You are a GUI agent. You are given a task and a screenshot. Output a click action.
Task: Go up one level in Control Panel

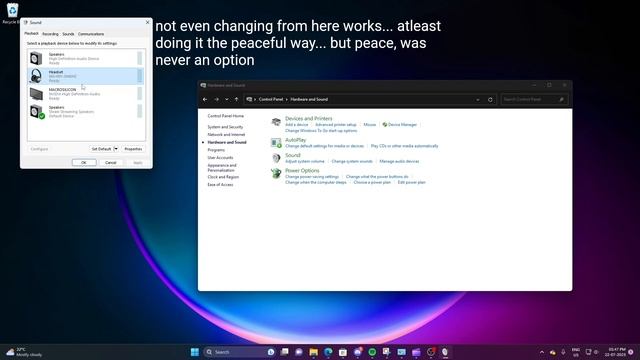click(236, 99)
